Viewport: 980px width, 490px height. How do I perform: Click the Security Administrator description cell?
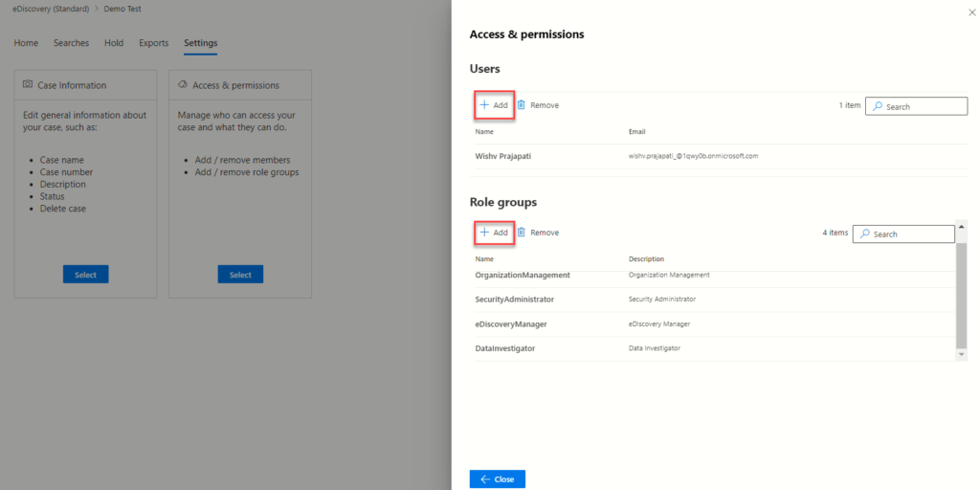click(662, 300)
